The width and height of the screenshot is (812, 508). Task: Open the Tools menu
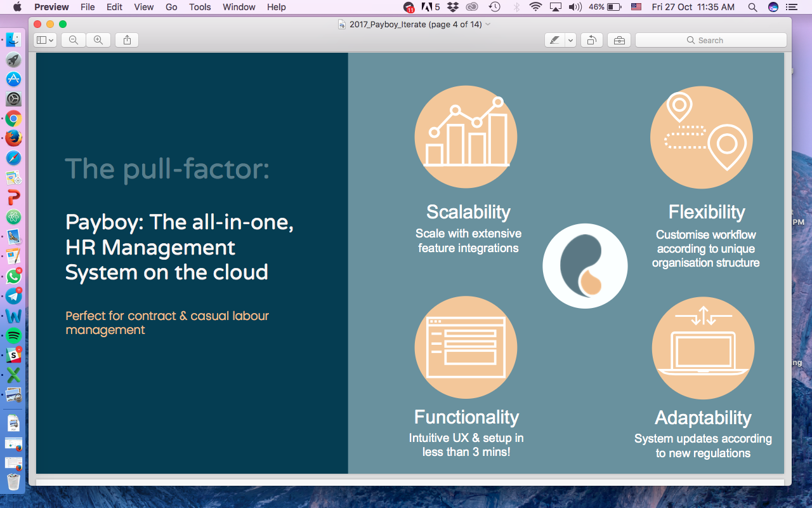tap(200, 7)
